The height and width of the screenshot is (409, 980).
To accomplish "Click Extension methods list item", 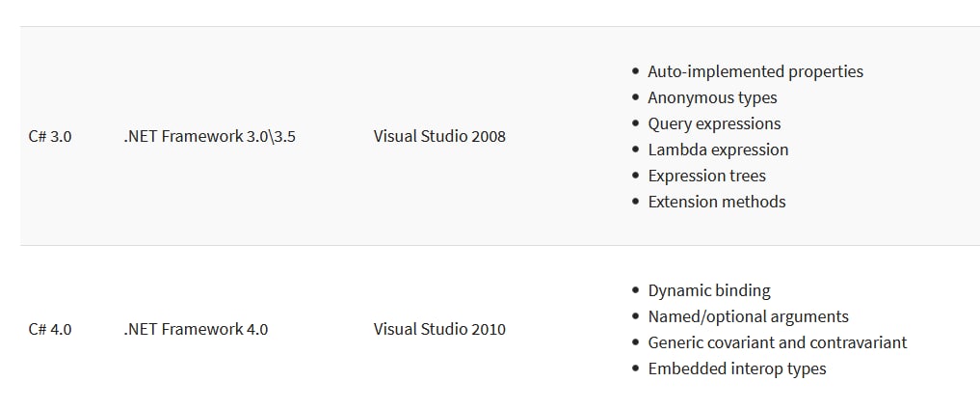I will point(716,202).
